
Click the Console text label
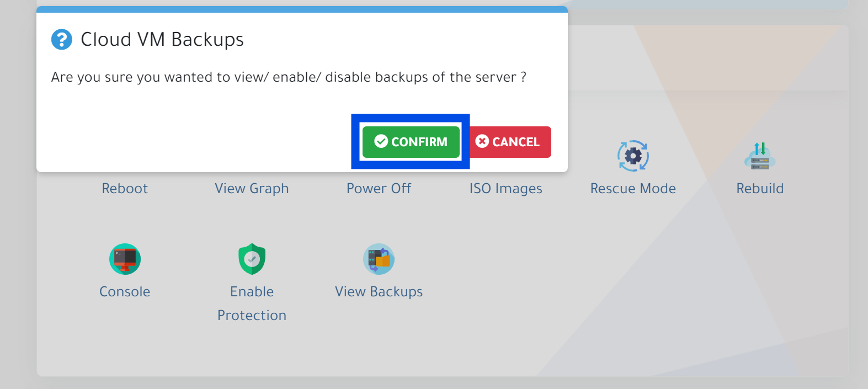pyautogui.click(x=125, y=292)
